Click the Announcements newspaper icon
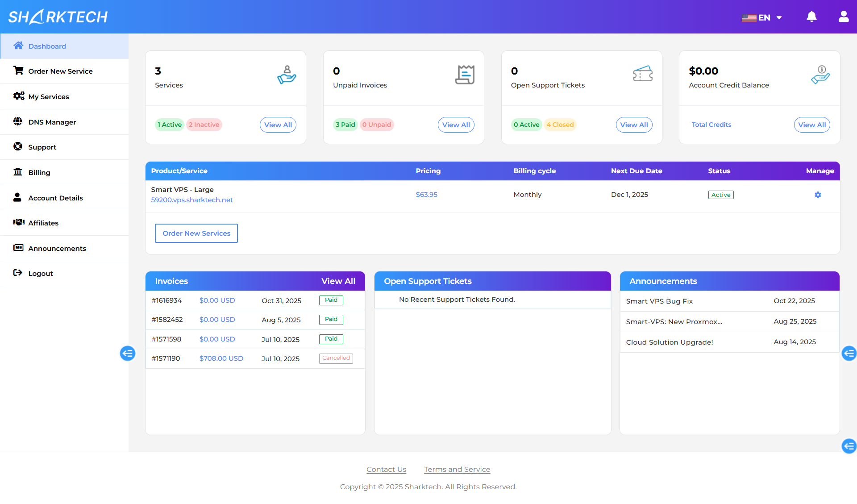Screen dimensions: 857x504 [18, 248]
